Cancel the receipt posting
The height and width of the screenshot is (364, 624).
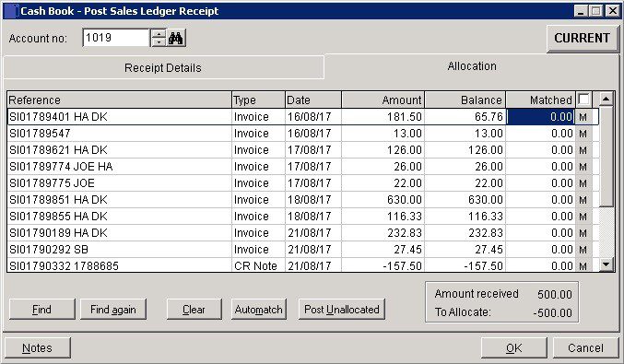pyautogui.click(x=585, y=348)
